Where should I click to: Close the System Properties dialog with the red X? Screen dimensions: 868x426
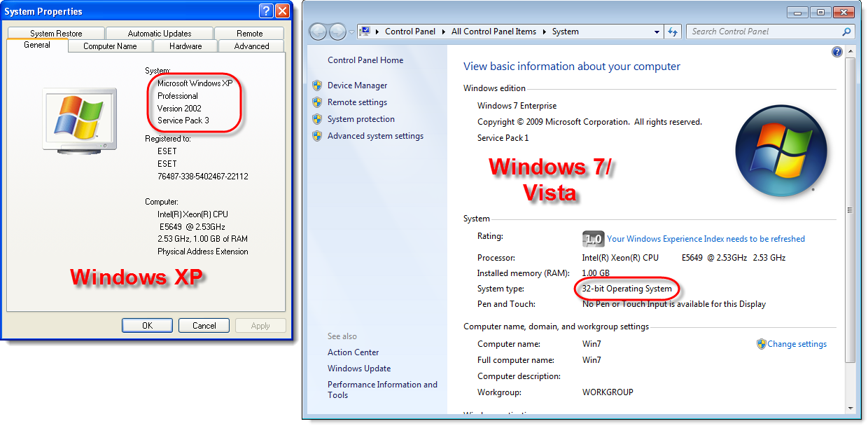tap(282, 11)
